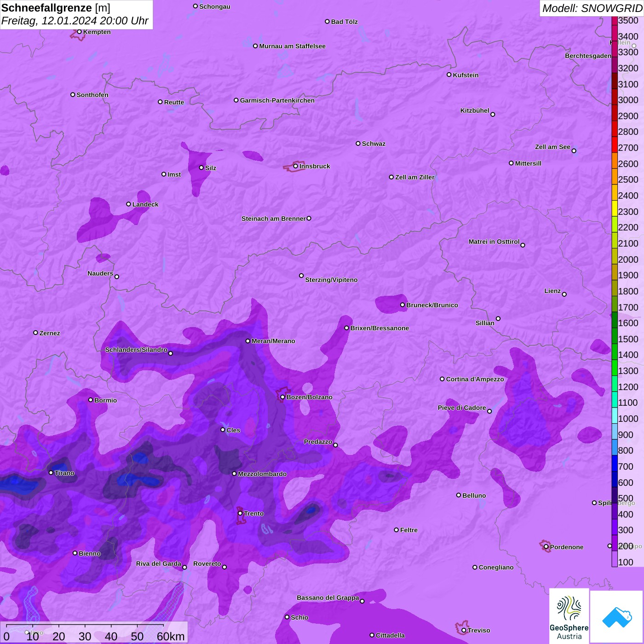Image resolution: width=644 pixels, height=644 pixels.
Task: Click the Cles label
Action: tap(233, 430)
